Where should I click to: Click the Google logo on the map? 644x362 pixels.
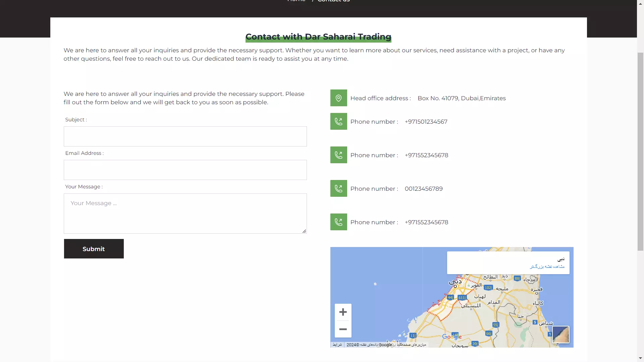click(451, 337)
